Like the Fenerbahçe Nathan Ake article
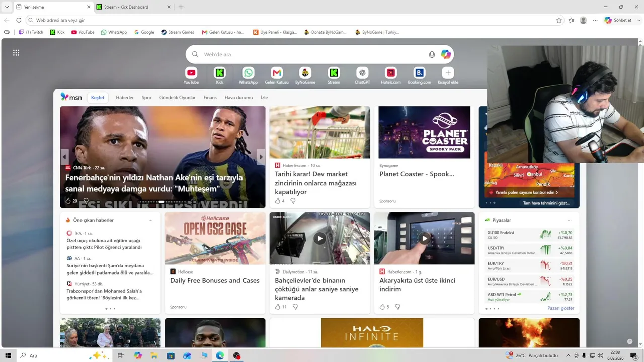The height and width of the screenshot is (362, 644). [68, 201]
